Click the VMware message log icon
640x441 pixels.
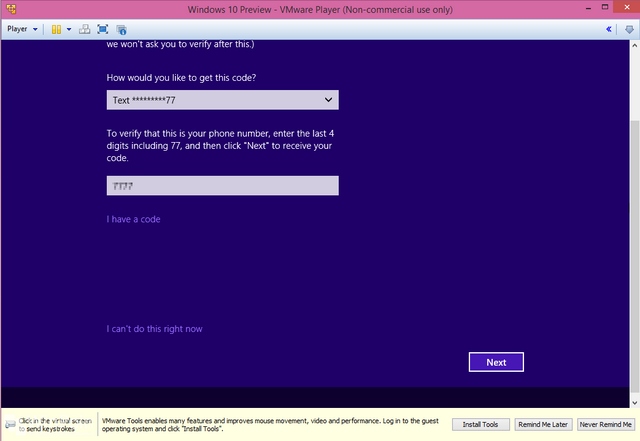pyautogui.click(x=629, y=29)
